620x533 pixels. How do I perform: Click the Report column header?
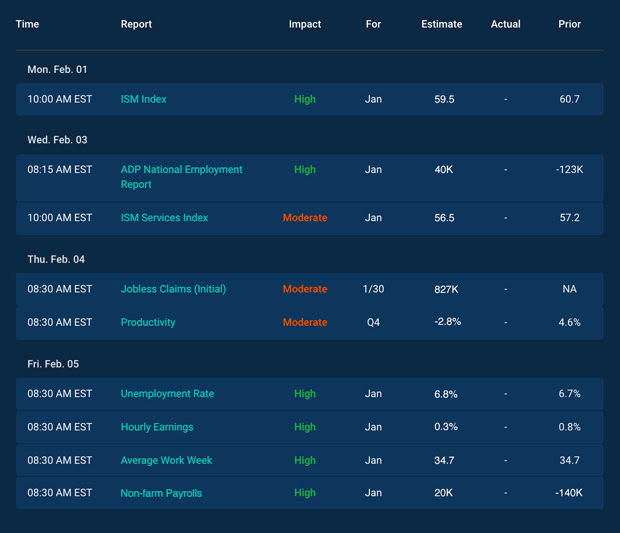pyautogui.click(x=136, y=24)
